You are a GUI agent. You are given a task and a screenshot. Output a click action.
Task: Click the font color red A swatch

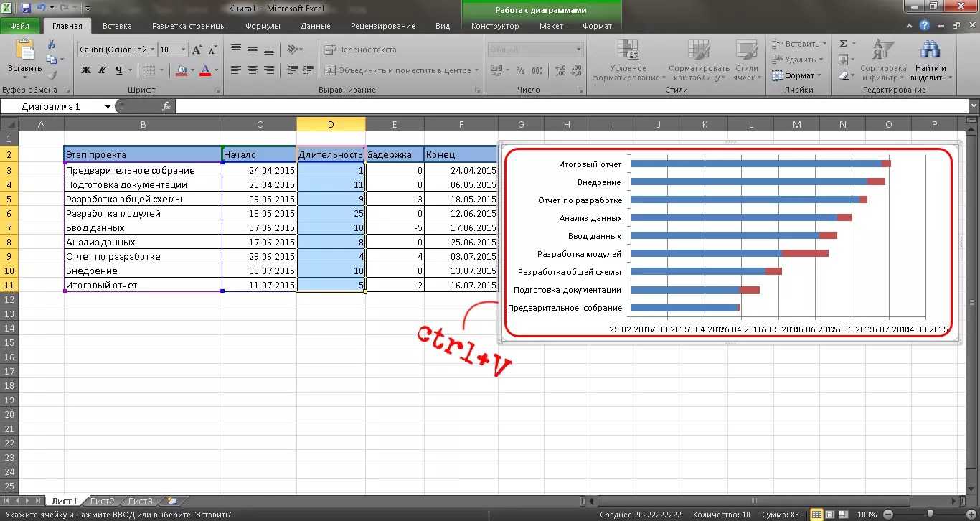click(x=205, y=70)
